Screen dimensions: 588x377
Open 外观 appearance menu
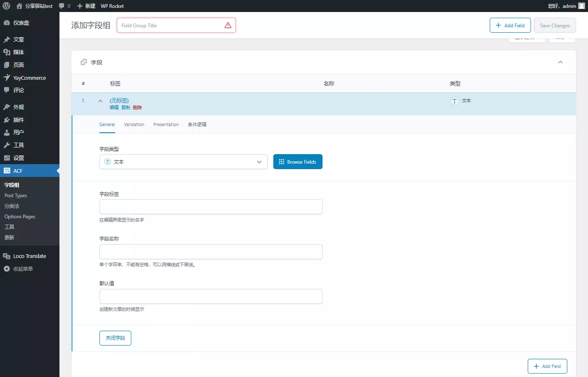(x=30, y=107)
